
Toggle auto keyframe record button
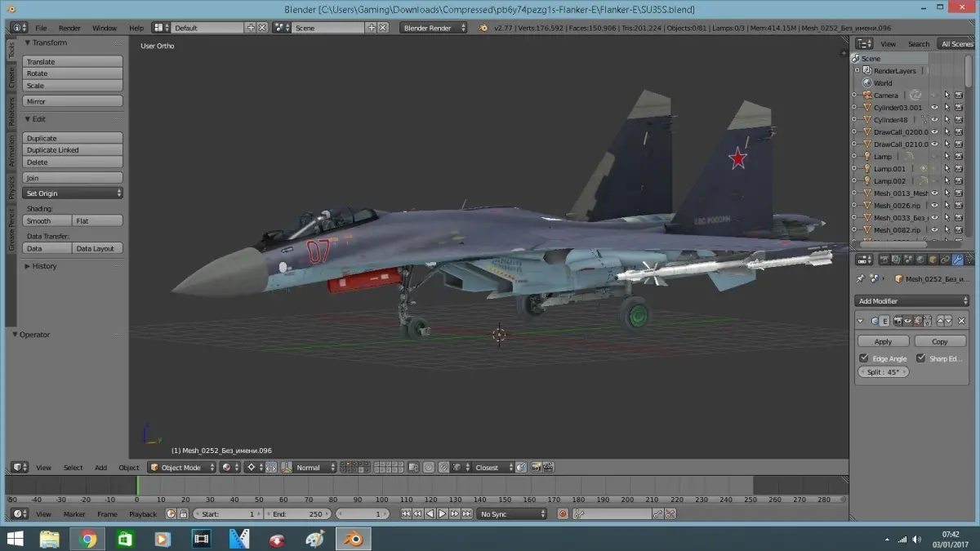[563, 513]
